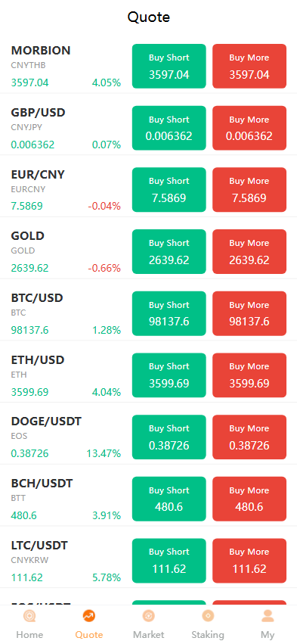Buy Short GOLD at 2639.62
The width and height of the screenshot is (297, 644).
[x=169, y=252]
